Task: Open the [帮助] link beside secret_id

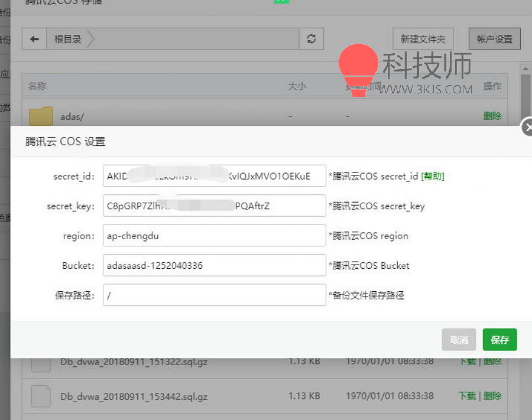Action: (x=433, y=176)
